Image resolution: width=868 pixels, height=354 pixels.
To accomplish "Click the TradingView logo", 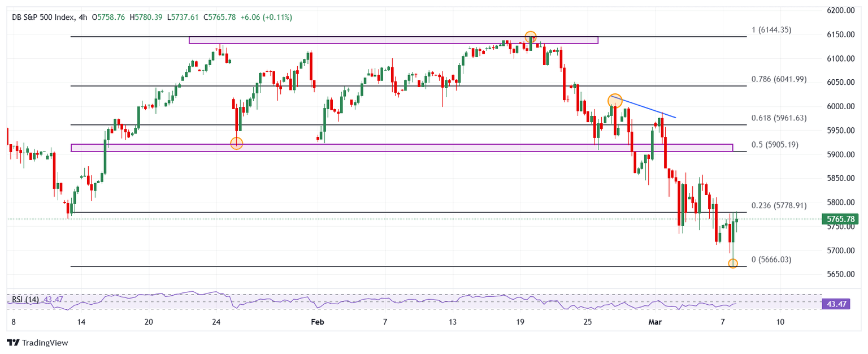I will click(37, 343).
